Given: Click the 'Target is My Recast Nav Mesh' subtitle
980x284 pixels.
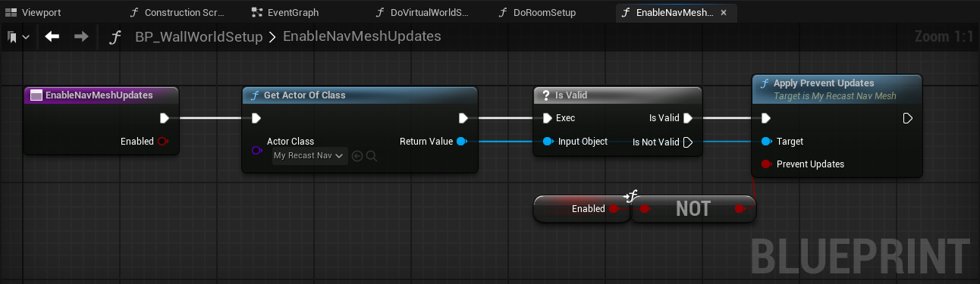Looking at the screenshot, I should coord(835,96).
